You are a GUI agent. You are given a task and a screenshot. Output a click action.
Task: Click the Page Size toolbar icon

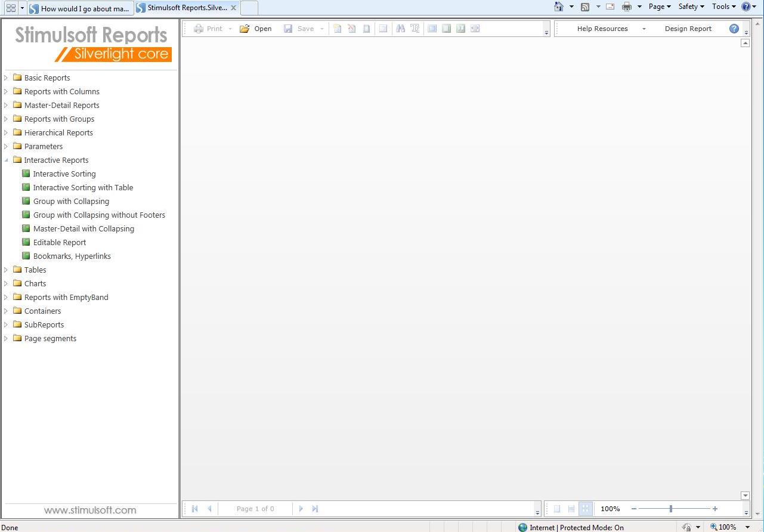383,29
